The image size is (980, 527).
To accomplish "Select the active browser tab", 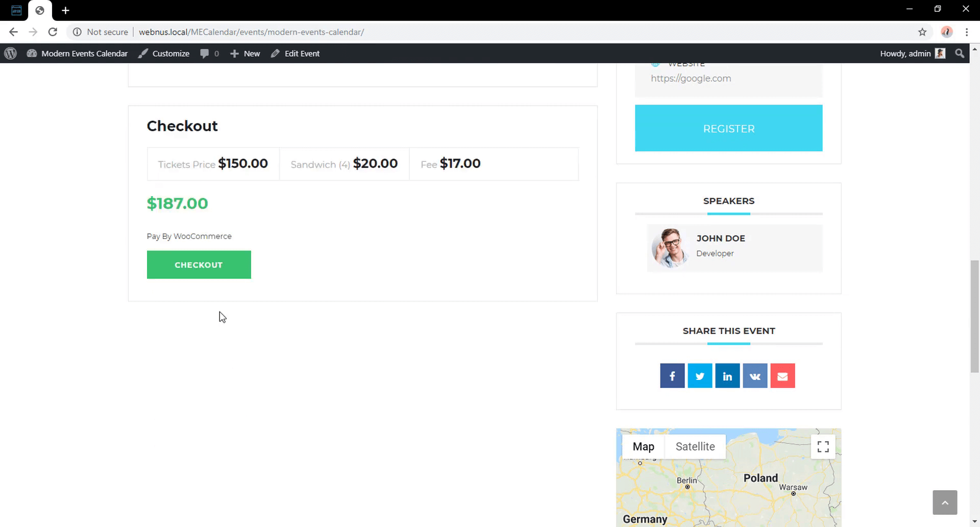I will pyautogui.click(x=40, y=10).
